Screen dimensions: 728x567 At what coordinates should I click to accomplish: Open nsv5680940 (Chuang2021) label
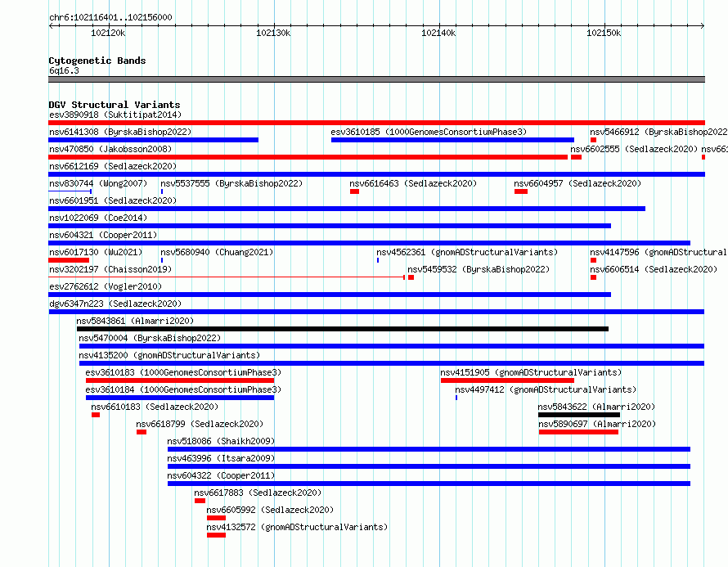(x=217, y=252)
